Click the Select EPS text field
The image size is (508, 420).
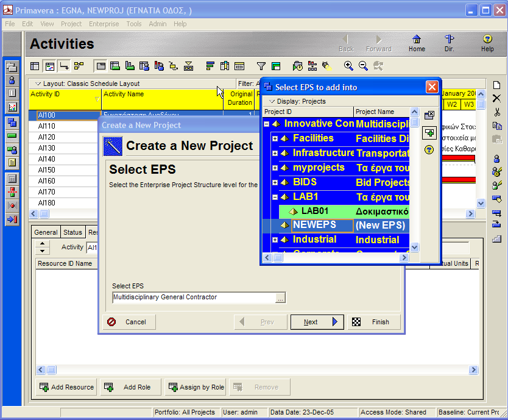(x=194, y=297)
